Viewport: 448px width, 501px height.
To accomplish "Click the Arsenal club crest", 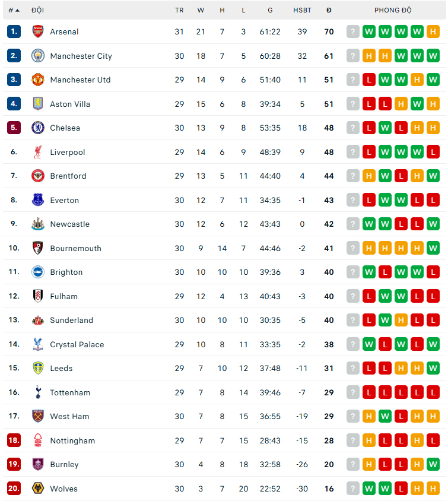I will 37,31.
